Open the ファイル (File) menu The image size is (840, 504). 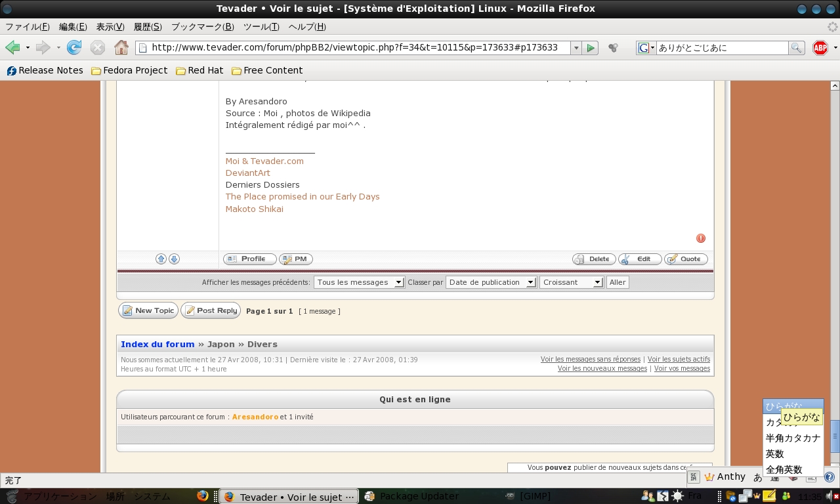28,27
